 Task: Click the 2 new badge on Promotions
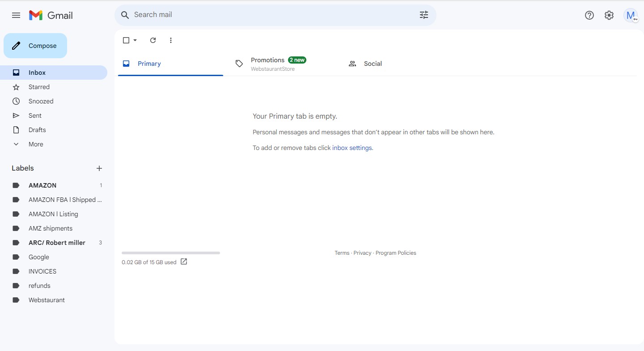coord(297,60)
